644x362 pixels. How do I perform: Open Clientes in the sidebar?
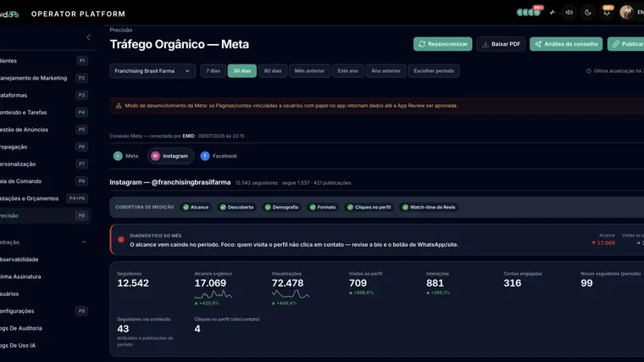44,61
